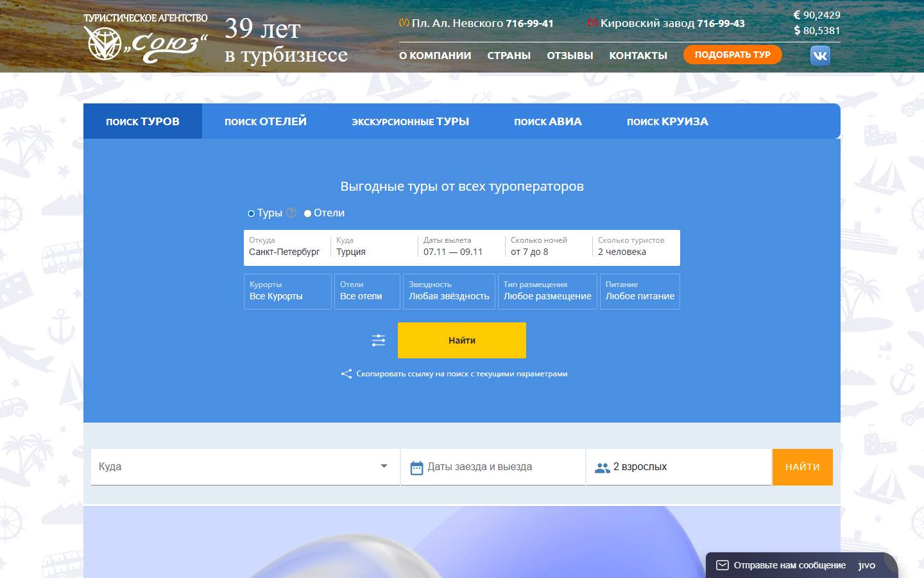Click the 2 взрослых guests field

pos(678,467)
